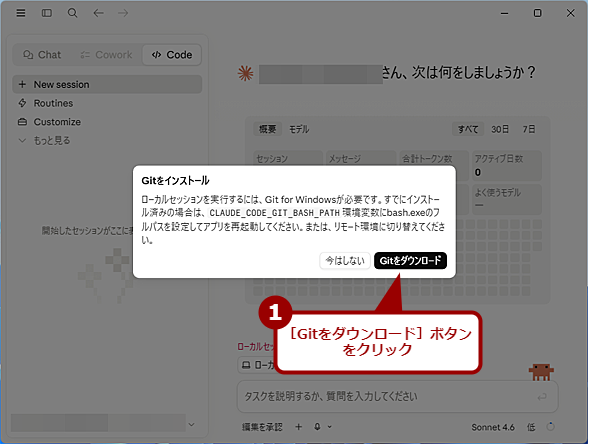Switch to the Cowork tab
This screenshot has height=445, width=589.
(x=106, y=55)
